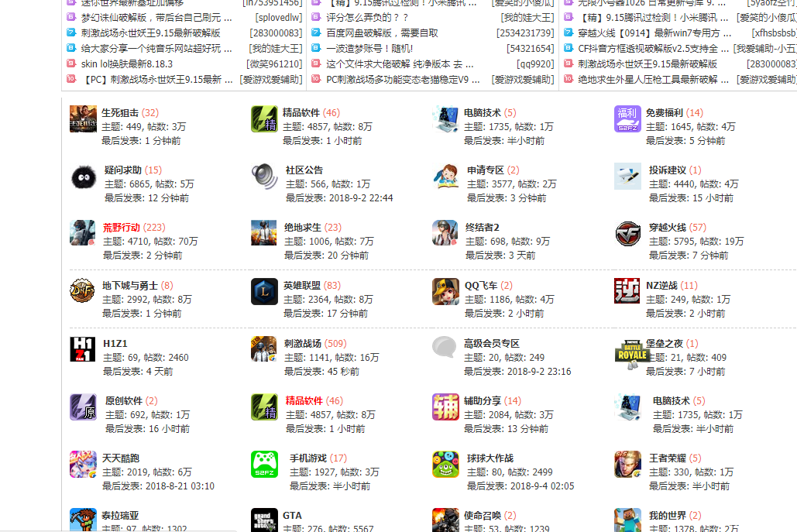Click author link [54321654]
The height and width of the screenshot is (532, 797).
(530, 49)
